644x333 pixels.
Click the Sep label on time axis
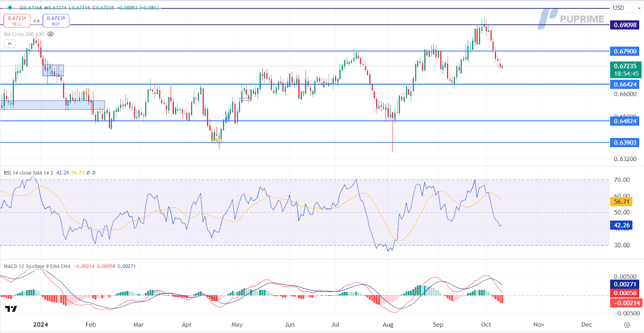pos(438,325)
